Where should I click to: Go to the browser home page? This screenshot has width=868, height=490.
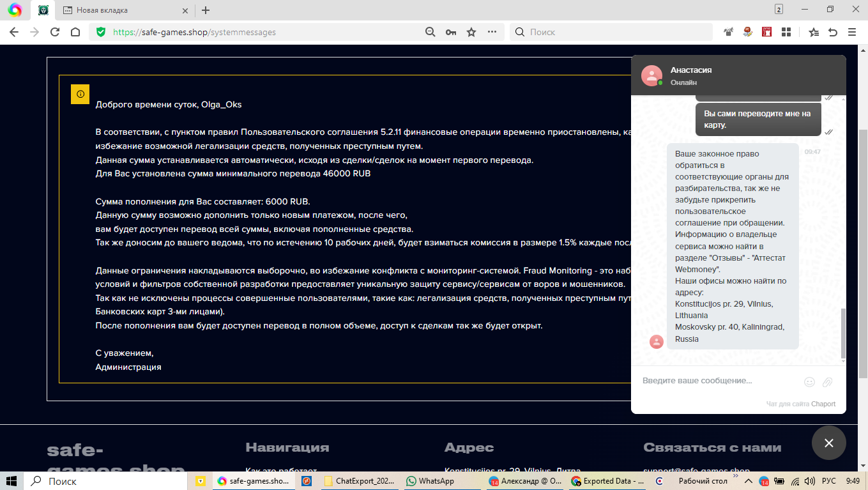point(75,32)
